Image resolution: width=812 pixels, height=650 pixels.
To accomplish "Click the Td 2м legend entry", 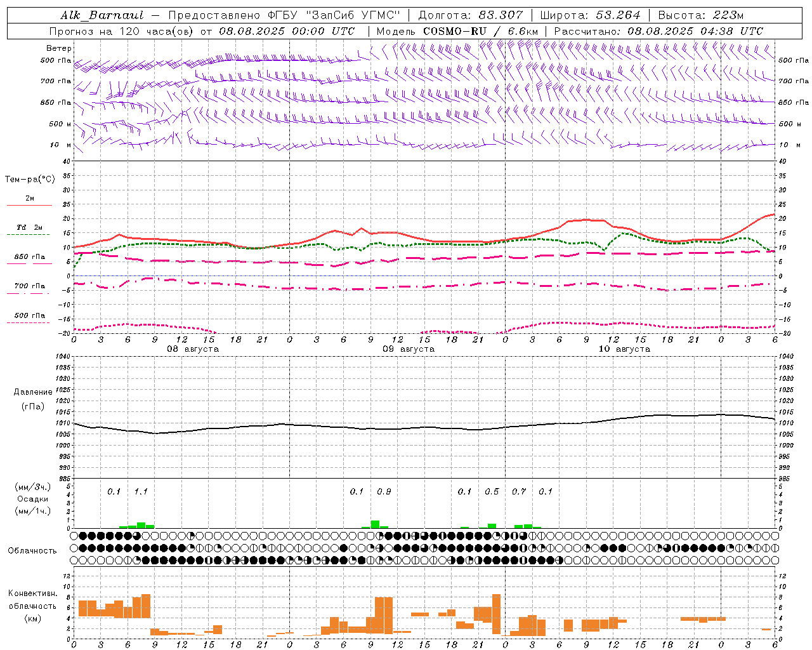I will tap(30, 227).
